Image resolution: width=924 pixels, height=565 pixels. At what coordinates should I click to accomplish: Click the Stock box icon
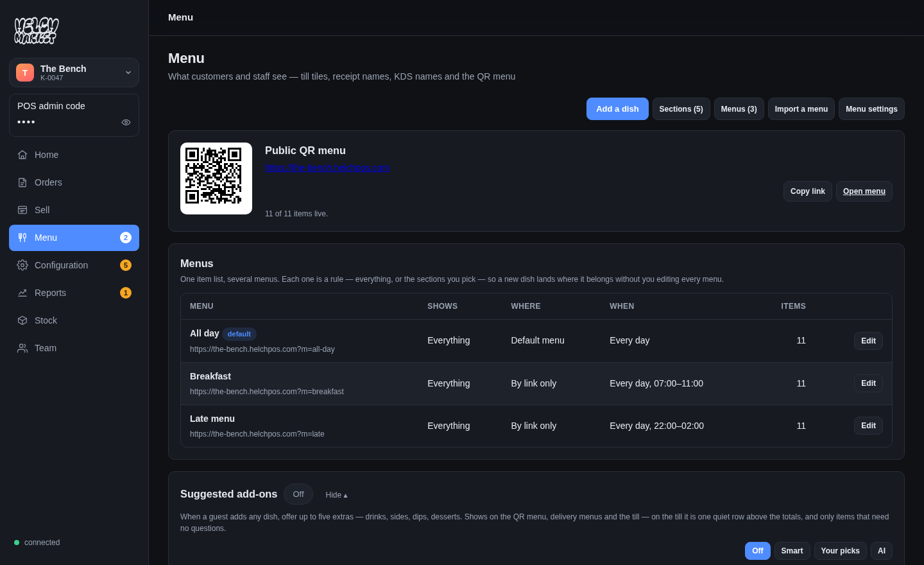tap(22, 320)
